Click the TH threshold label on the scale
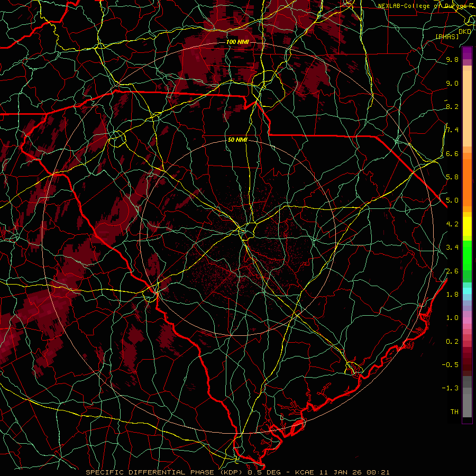This screenshot has height=476, width=476. tap(454, 412)
